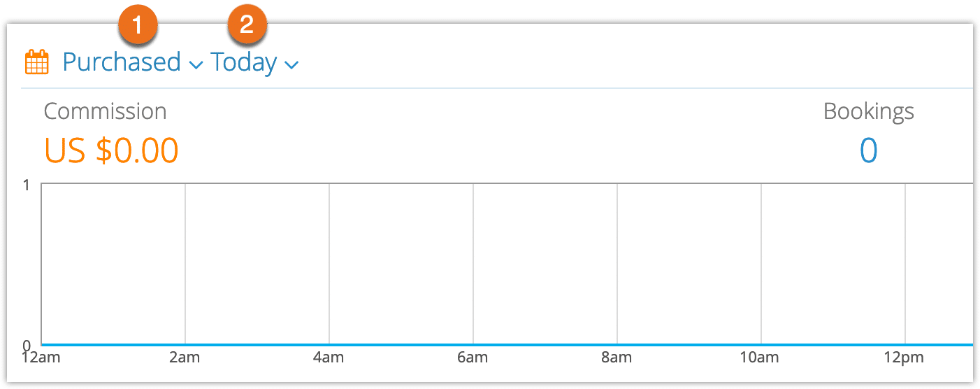Click the 12am tick on chart axis

coord(41,358)
